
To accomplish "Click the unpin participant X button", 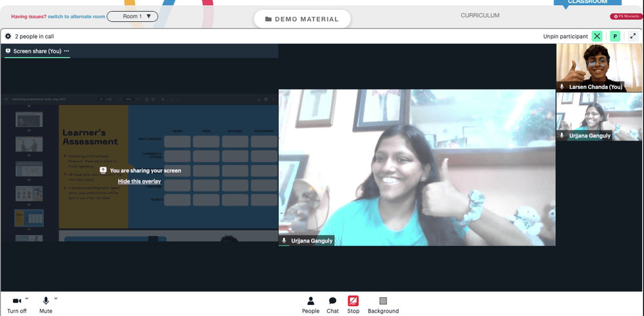I will point(597,36).
